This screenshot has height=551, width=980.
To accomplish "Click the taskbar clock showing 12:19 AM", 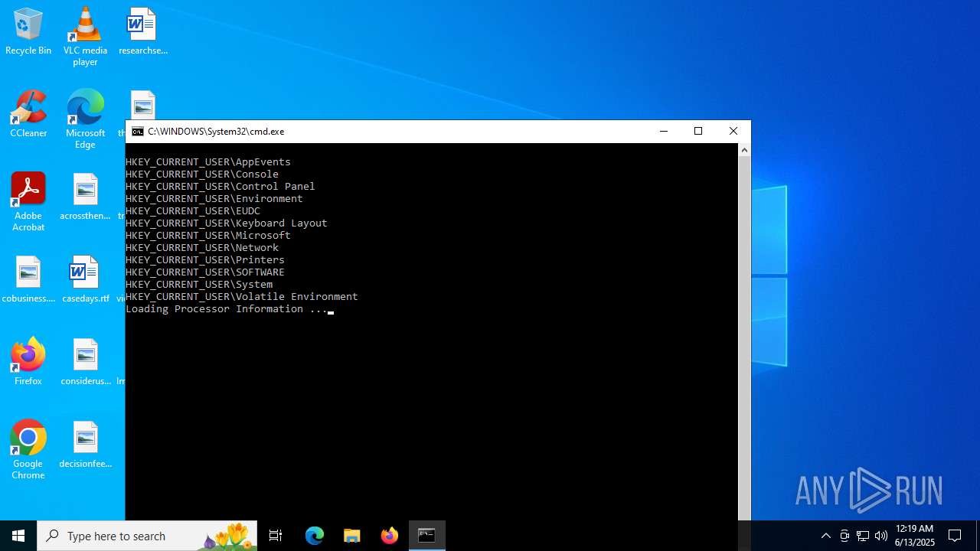I will pos(915,536).
